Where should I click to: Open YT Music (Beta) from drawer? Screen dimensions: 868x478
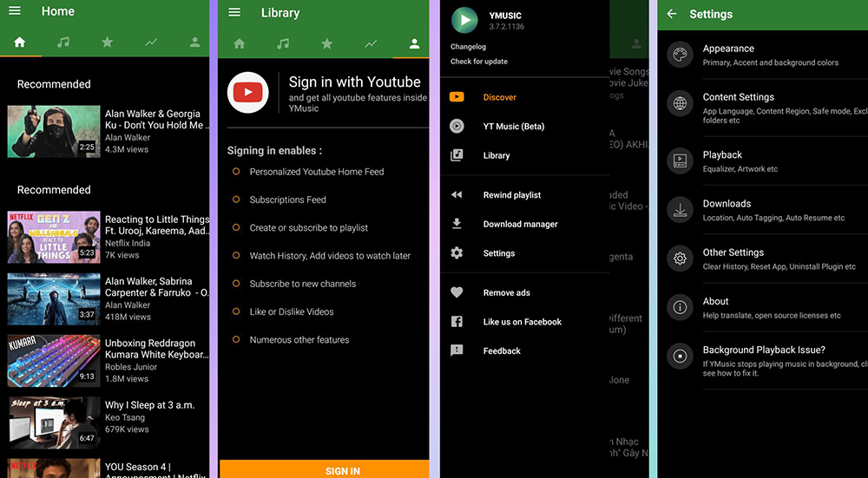click(x=513, y=127)
